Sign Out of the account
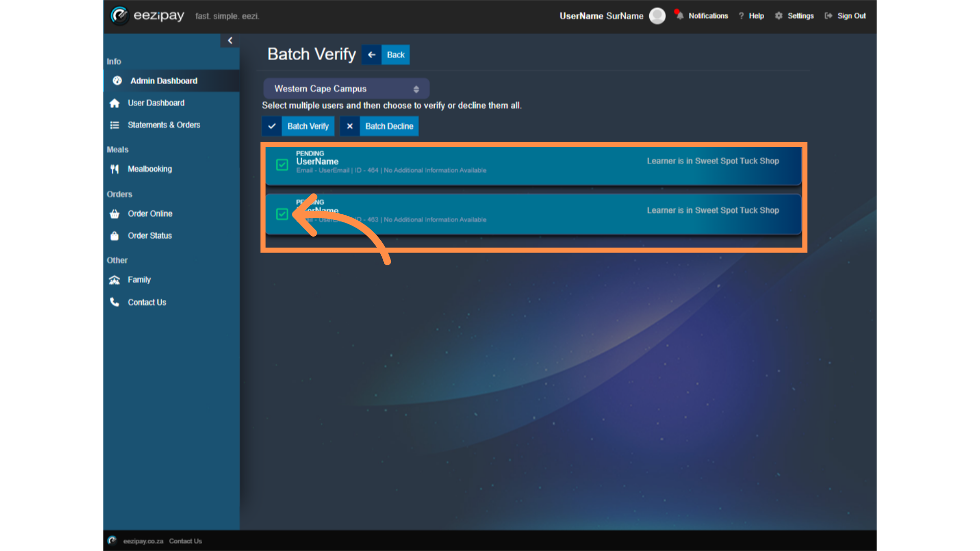 click(x=851, y=16)
